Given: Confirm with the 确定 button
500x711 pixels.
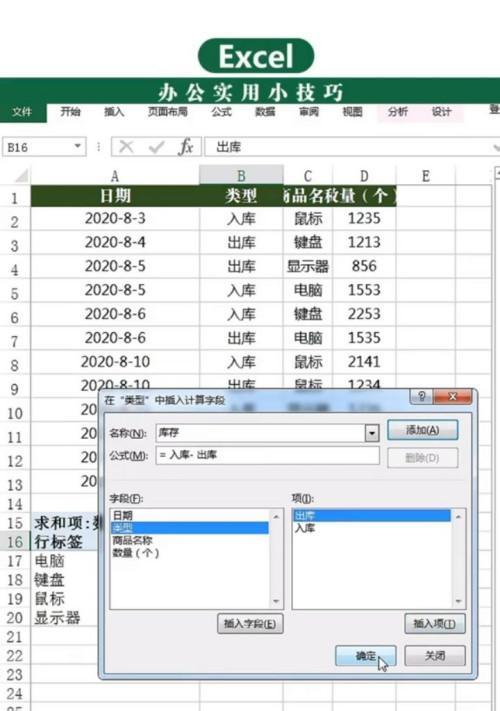Looking at the screenshot, I should pos(365,656).
